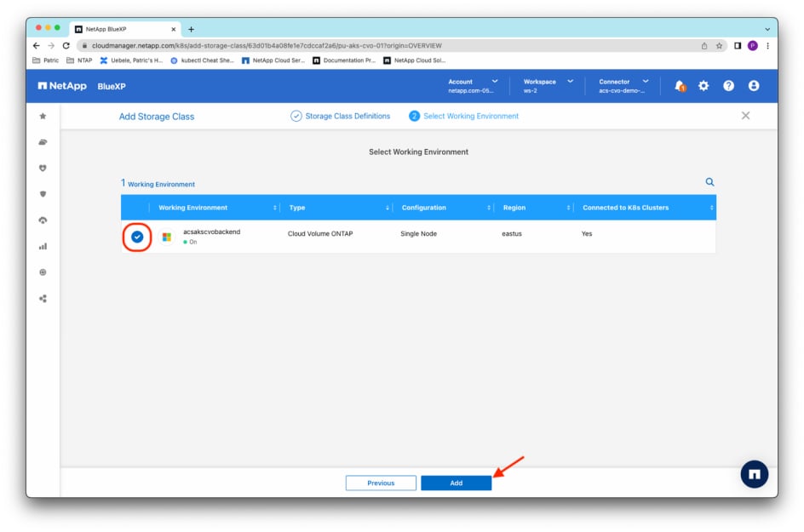Click the NetApp logo in the header
The image size is (804, 532).
click(x=62, y=86)
